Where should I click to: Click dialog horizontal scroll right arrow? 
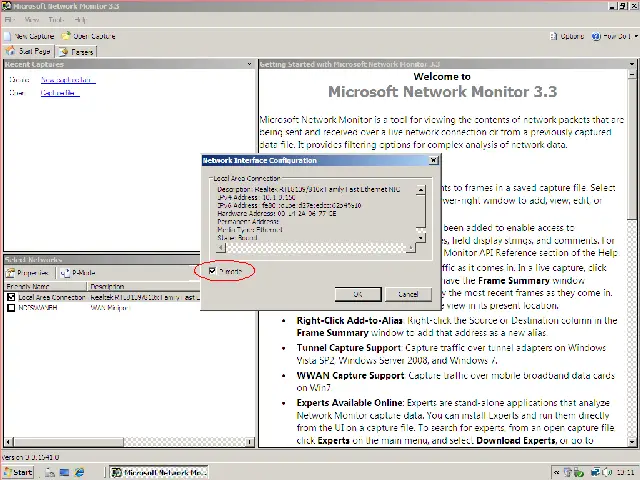click(411, 247)
